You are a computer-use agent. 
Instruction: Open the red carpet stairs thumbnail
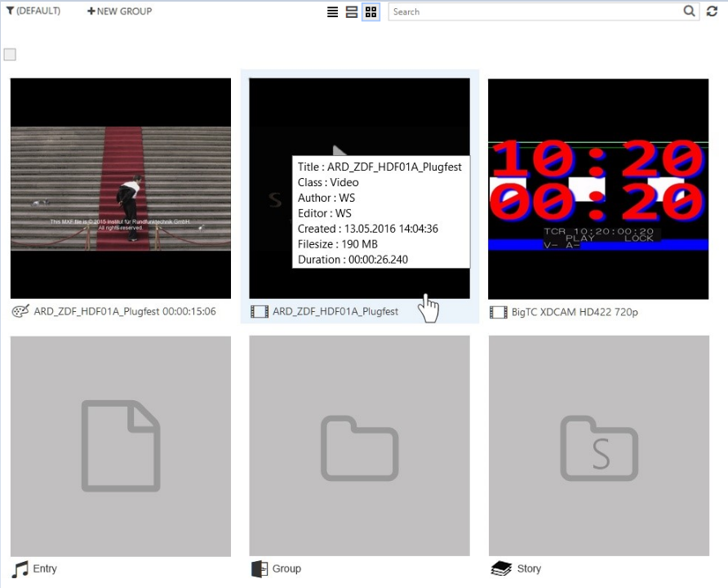tap(121, 188)
